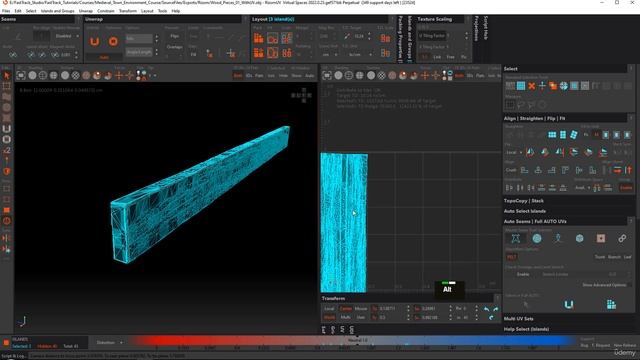Click the Auto button in Unwrap panel

point(104,58)
